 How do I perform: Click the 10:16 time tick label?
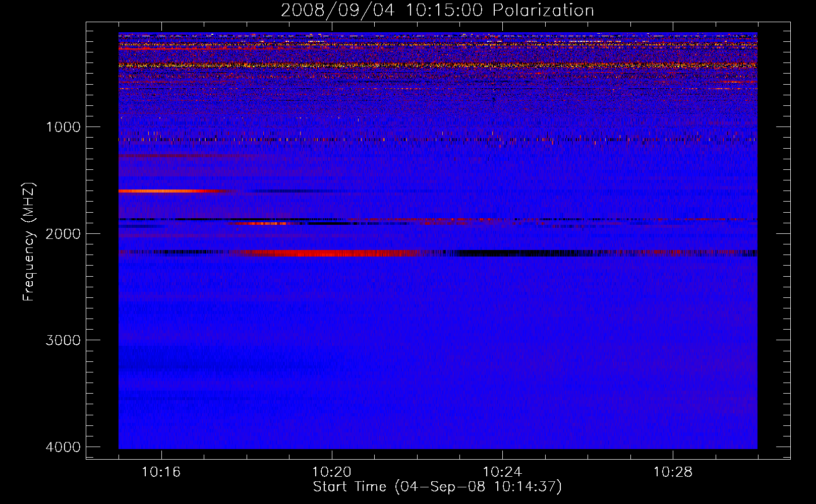pos(161,472)
